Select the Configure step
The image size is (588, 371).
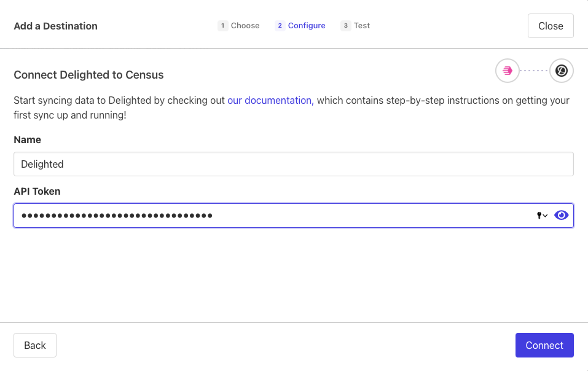coord(307,26)
